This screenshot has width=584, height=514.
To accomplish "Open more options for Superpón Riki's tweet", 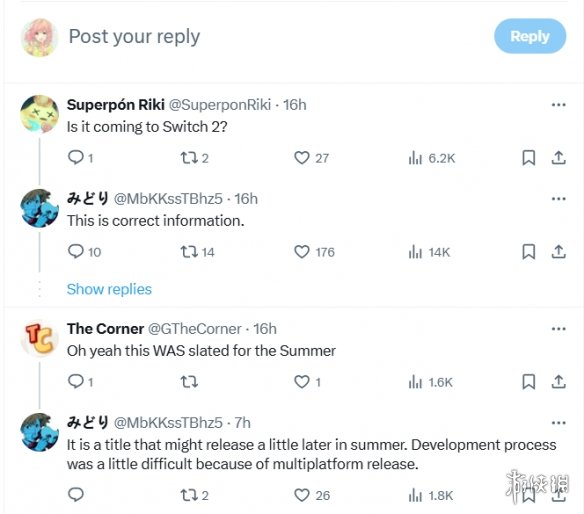I will (x=558, y=105).
